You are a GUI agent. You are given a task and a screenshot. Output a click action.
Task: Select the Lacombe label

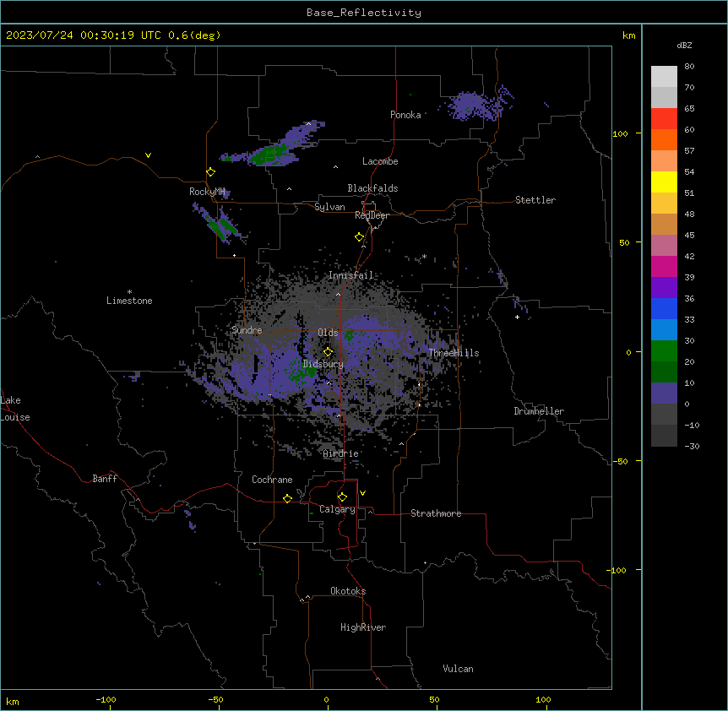pyautogui.click(x=380, y=161)
